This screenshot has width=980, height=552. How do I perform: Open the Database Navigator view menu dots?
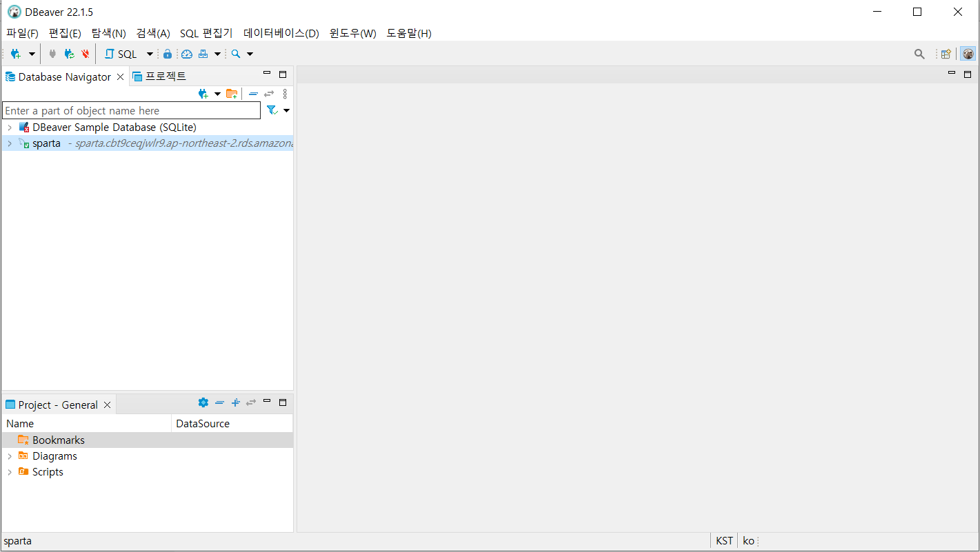pyautogui.click(x=285, y=94)
